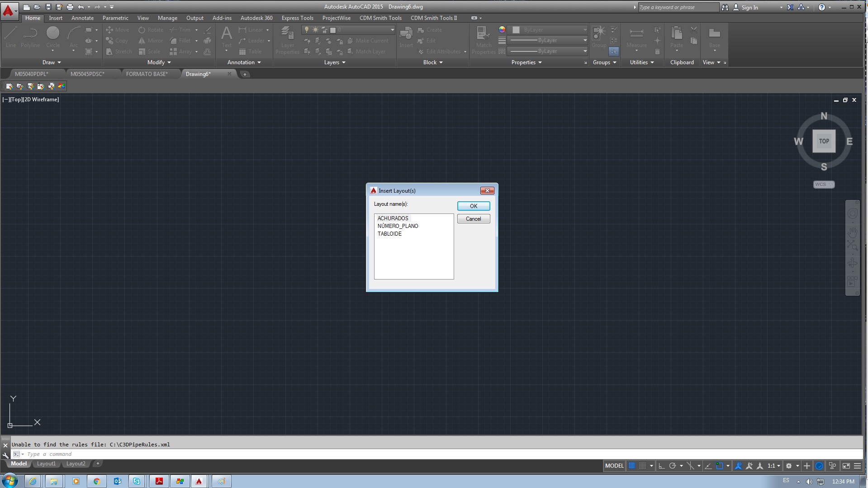Toggle object snap in status bar
Image resolution: width=868 pixels, height=488 pixels.
coord(719,466)
